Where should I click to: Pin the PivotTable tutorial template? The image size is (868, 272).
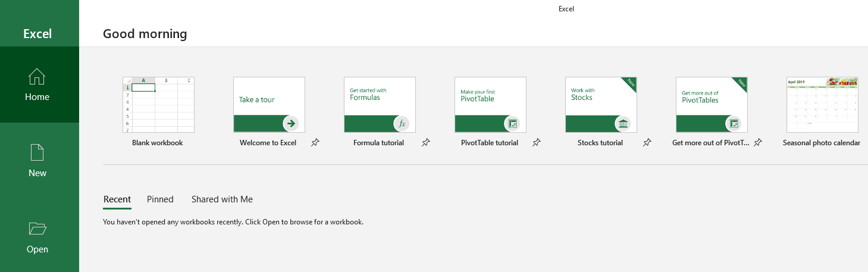[x=537, y=143]
